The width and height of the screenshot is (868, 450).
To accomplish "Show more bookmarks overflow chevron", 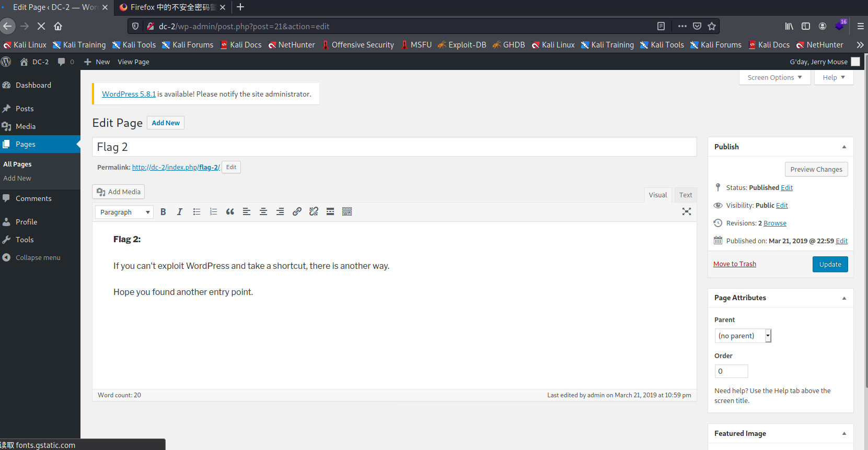I will 860,45.
